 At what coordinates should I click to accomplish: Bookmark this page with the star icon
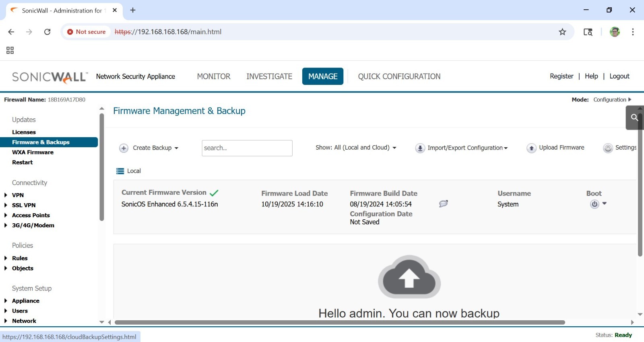point(562,32)
